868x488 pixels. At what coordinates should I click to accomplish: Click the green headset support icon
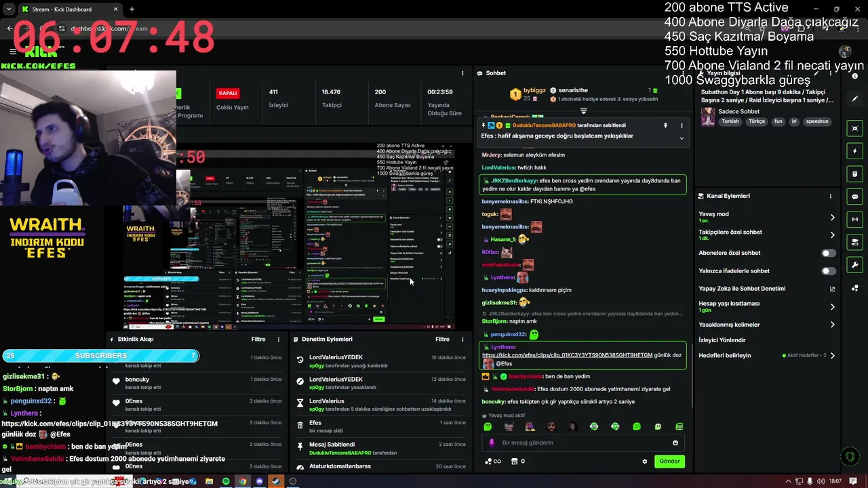[x=850, y=457]
